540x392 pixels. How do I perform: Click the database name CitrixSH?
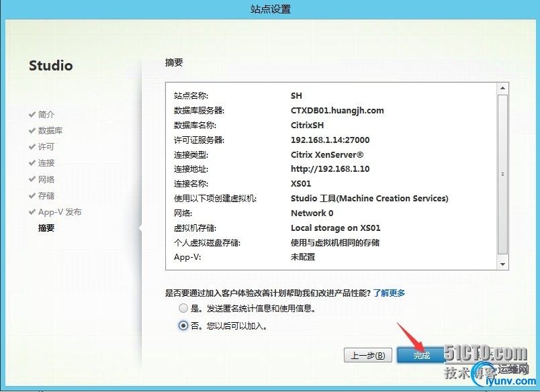(x=307, y=125)
